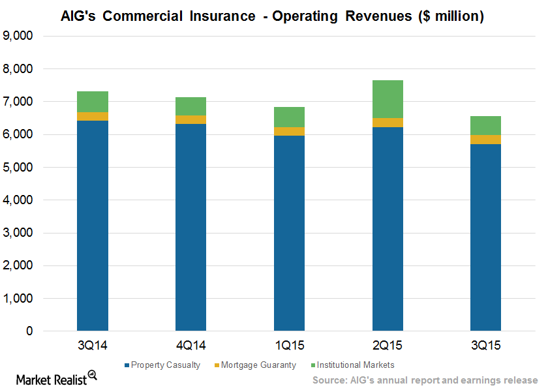
Task: Click the 2Q15 axis label
Action: (x=388, y=345)
